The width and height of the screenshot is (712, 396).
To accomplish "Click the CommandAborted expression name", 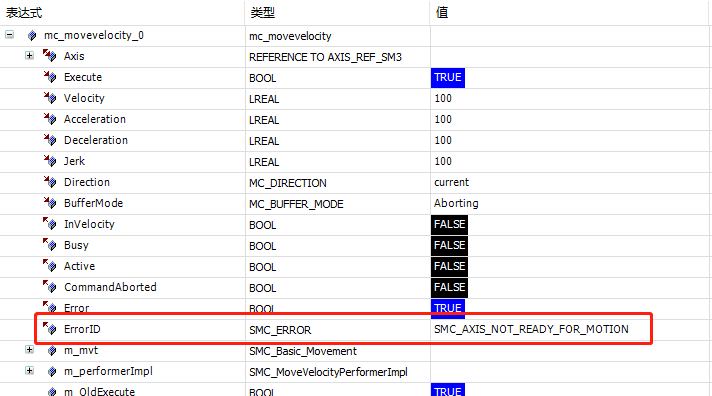I will 110,287.
